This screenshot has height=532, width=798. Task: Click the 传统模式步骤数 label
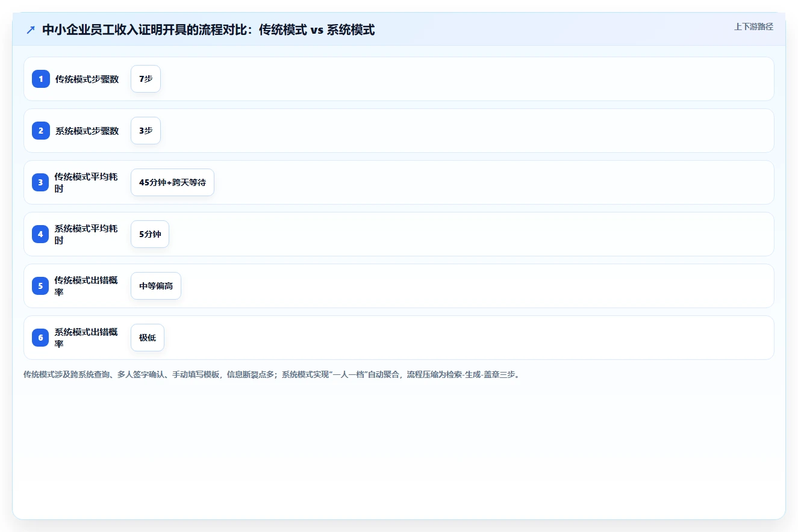point(87,79)
